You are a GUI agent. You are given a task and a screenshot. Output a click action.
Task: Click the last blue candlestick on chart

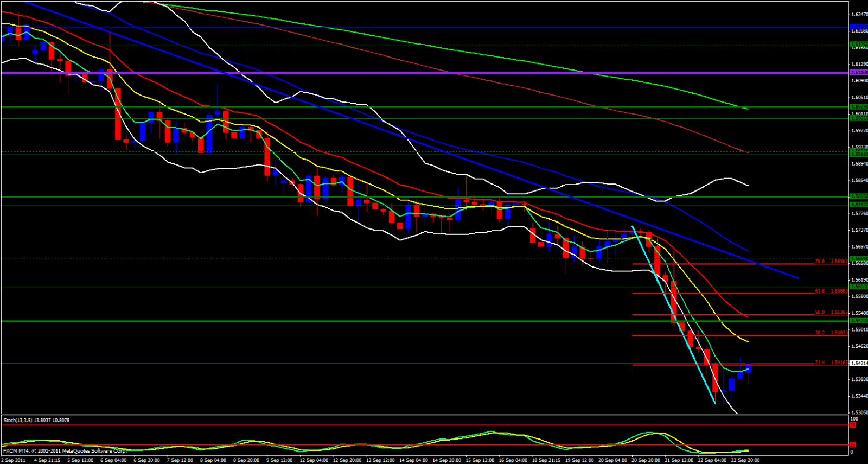tap(749, 368)
